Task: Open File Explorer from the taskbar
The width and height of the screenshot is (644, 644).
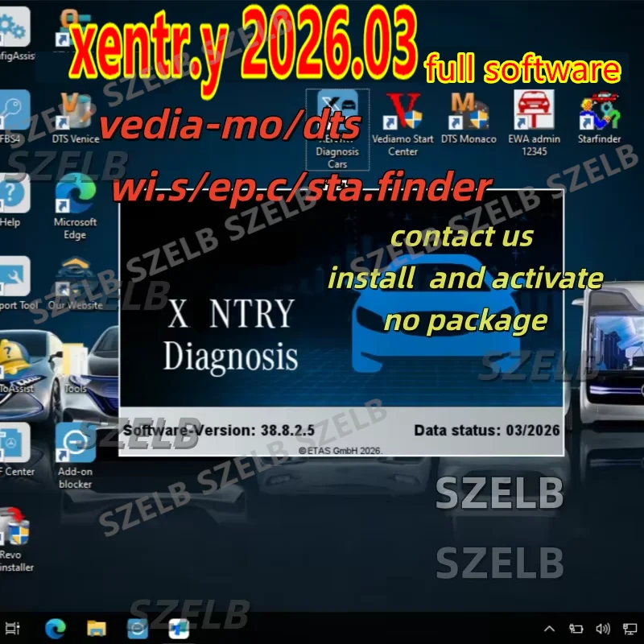Action: (x=97, y=629)
